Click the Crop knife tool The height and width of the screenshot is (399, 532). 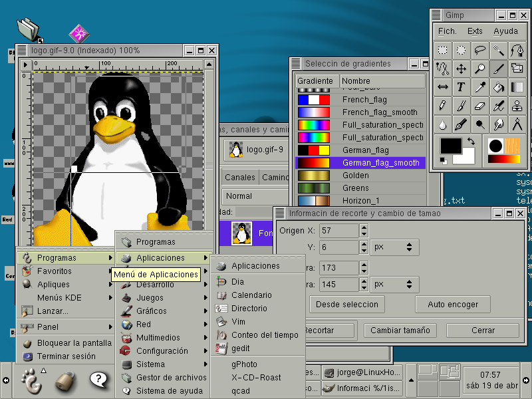(x=498, y=69)
